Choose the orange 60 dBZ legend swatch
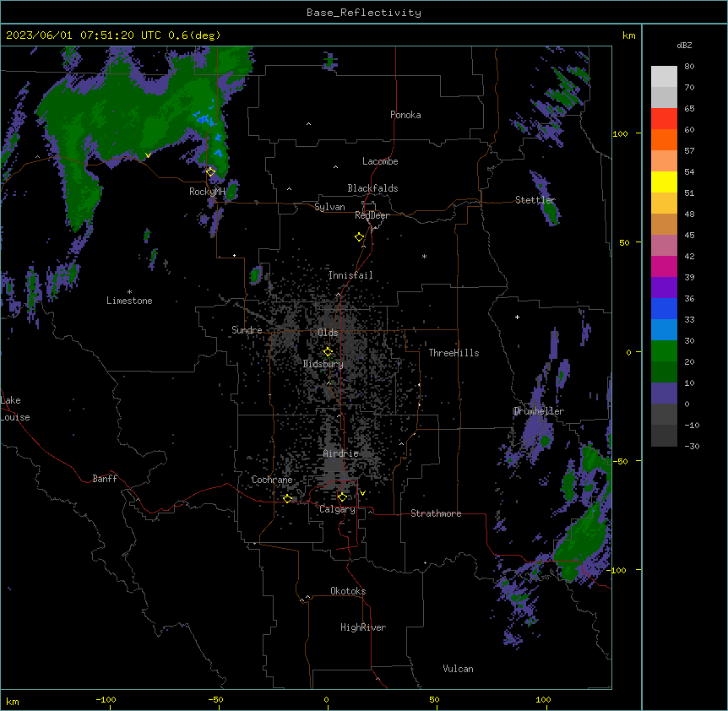The image size is (728, 711). tap(664, 139)
